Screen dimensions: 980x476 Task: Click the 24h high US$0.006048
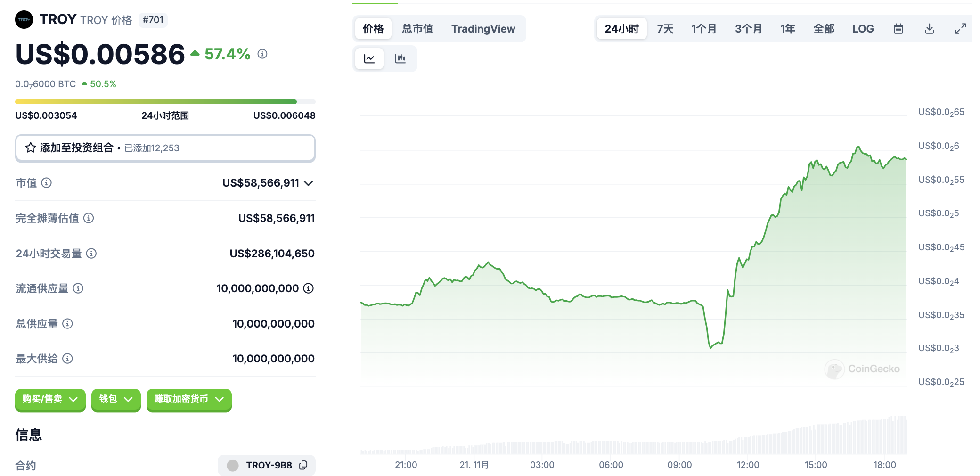[285, 115]
